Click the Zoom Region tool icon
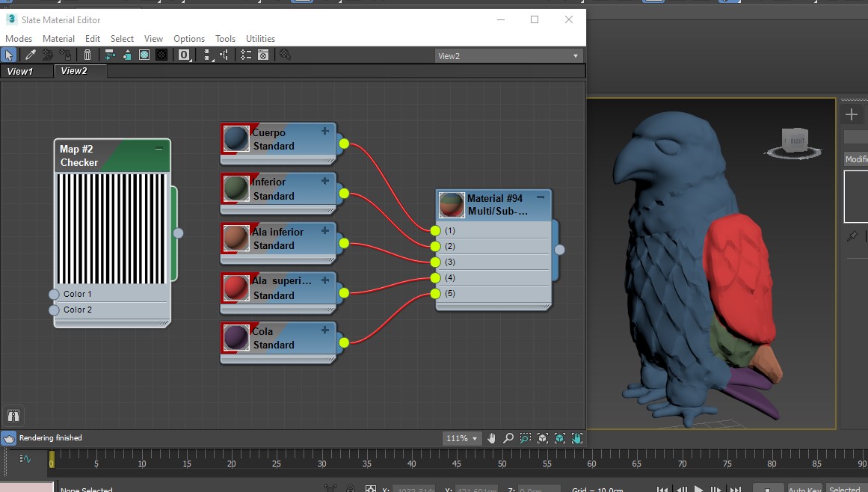This screenshot has width=868, height=492. 526,438
